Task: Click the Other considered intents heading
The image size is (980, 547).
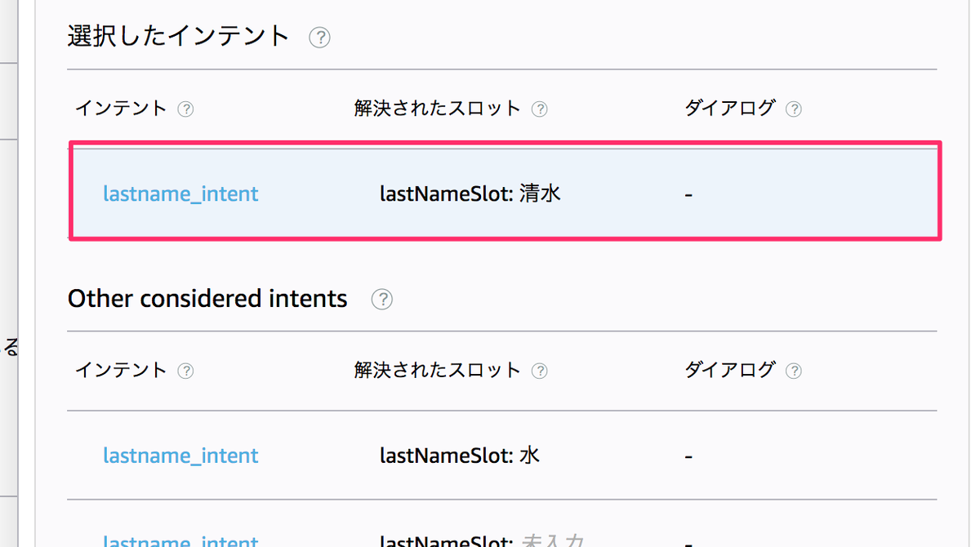Action: click(x=207, y=299)
